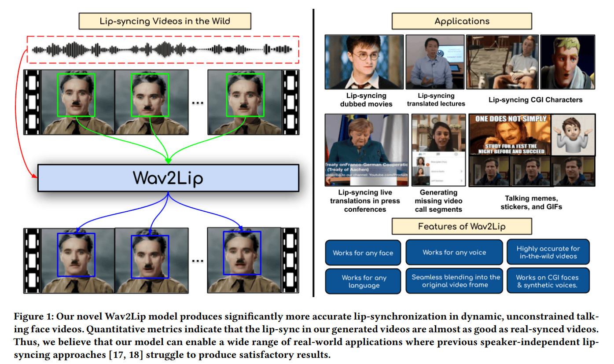Click the "Lip-syncing Videos in the Wild" heading box
Image resolution: width=614 pixels, height=364 pixels.
pyautogui.click(x=165, y=21)
